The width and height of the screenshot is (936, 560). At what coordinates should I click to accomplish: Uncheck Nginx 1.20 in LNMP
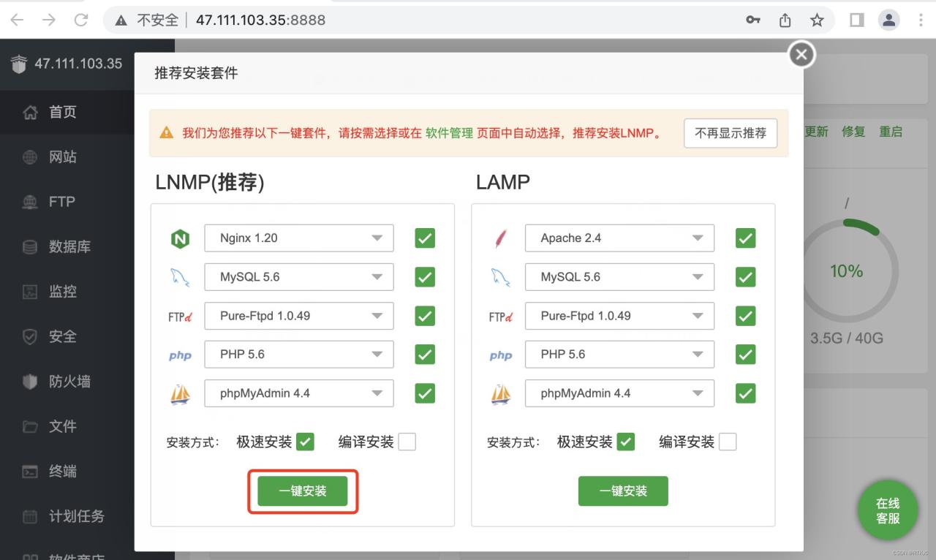coord(425,238)
